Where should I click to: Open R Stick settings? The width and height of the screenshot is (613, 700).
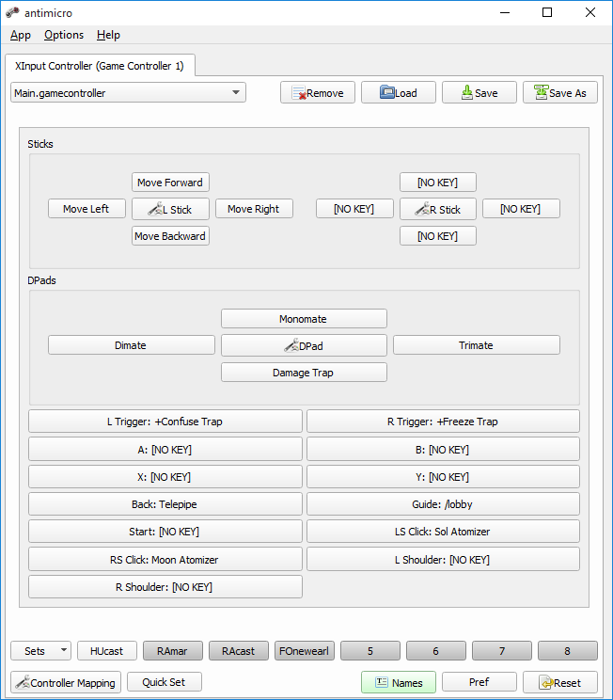coord(438,209)
